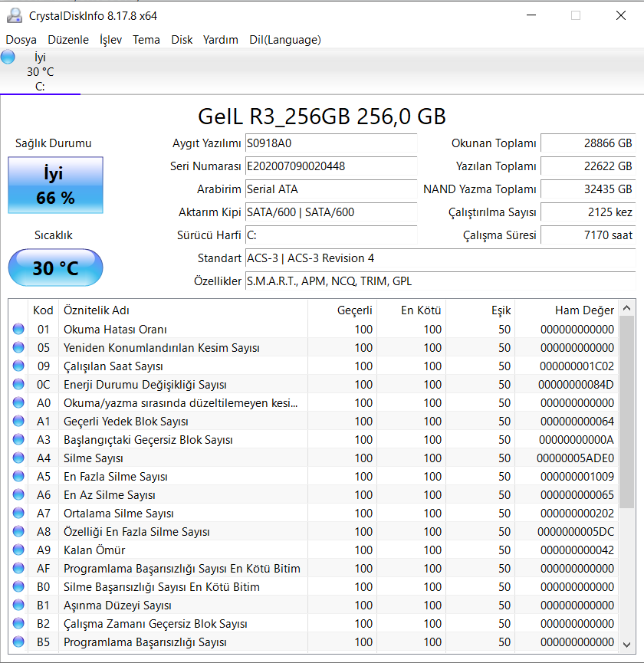Click status orb for Çalışılan Saat Sayısı row
Viewport: 644px width, 663px height.
[x=18, y=366]
